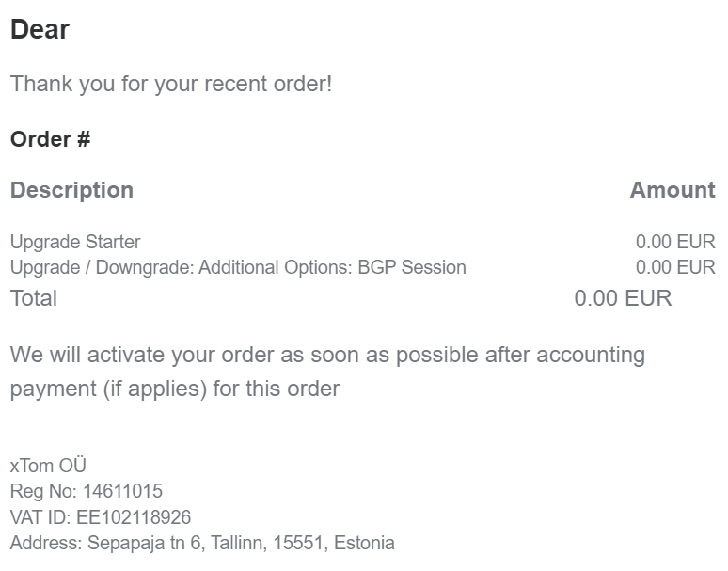Click the "Sepapaja tn 6" street address
This screenshot has height=571, width=728.
(x=145, y=543)
